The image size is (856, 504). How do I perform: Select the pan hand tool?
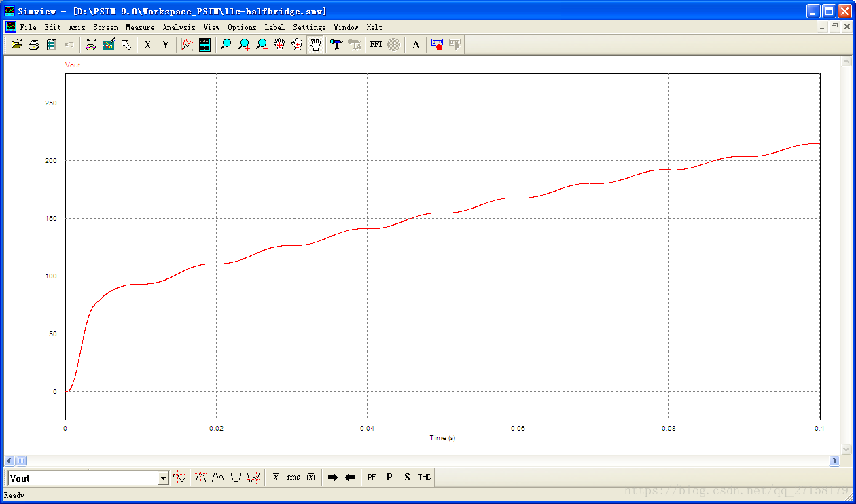[315, 45]
